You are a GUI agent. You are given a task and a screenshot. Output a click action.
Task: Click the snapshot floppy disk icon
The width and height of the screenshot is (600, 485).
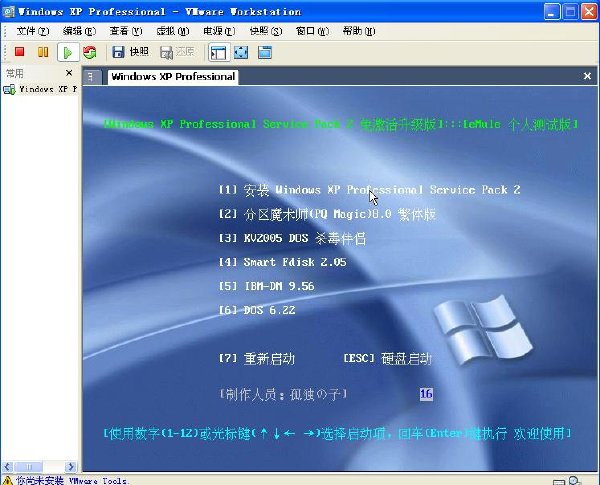[x=118, y=52]
